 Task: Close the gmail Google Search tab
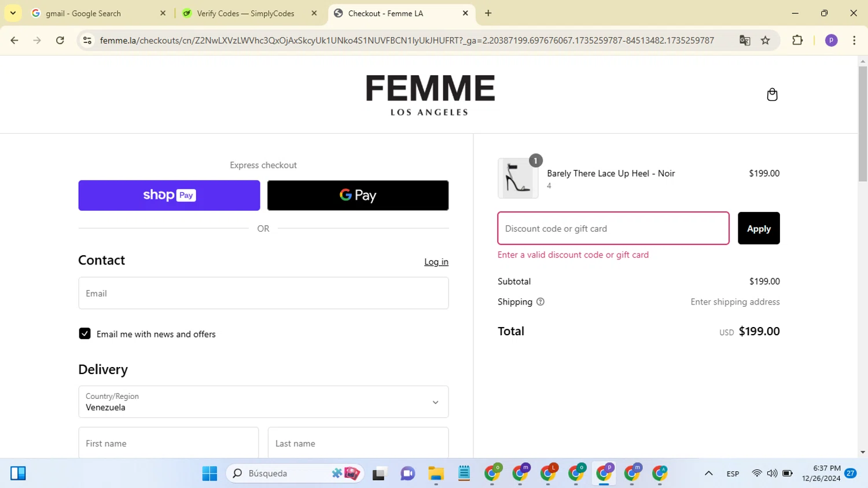163,13
